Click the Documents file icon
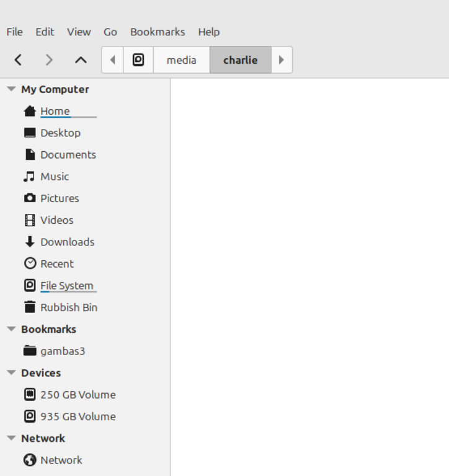Image resolution: width=449 pixels, height=476 pixels. point(30,155)
